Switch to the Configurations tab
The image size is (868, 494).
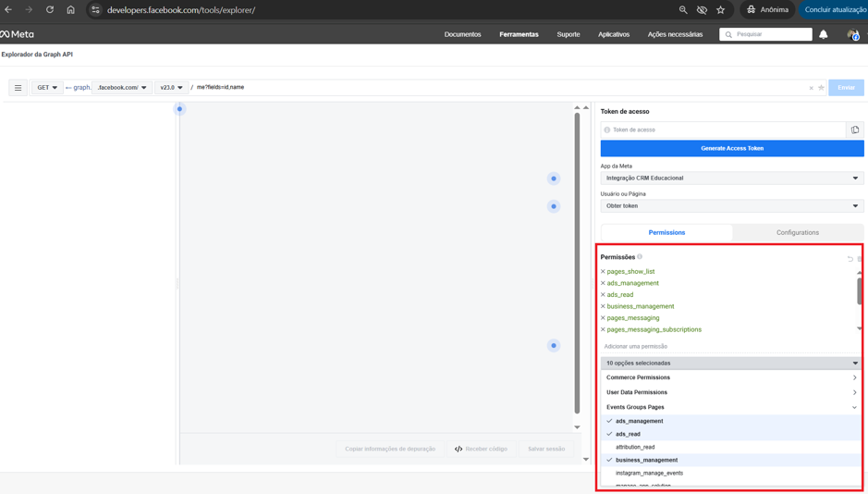tap(797, 232)
